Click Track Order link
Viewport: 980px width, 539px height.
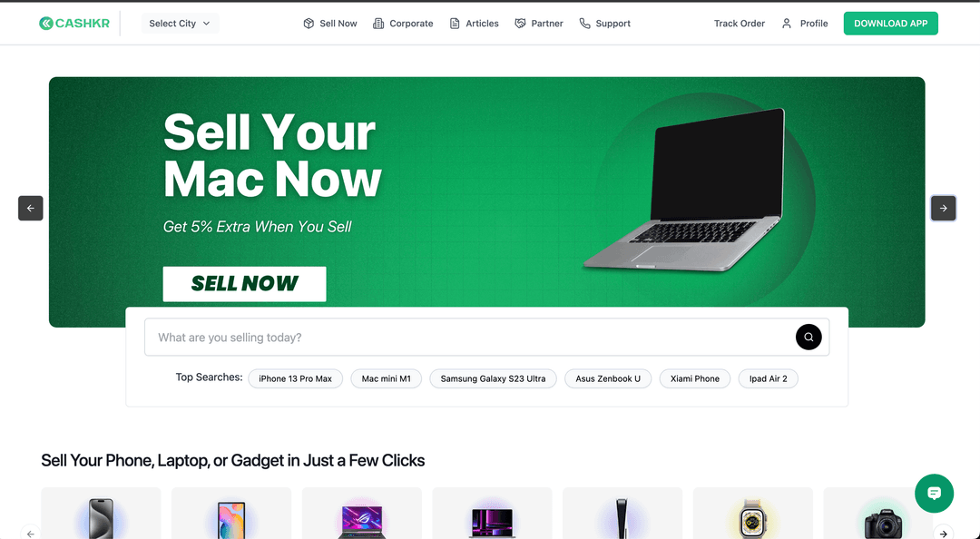click(740, 23)
